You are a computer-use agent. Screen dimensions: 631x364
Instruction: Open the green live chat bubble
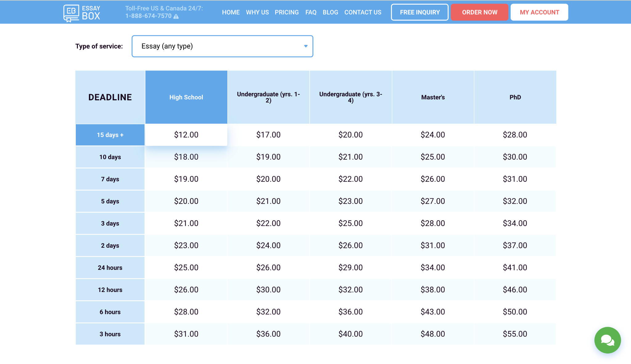607,340
